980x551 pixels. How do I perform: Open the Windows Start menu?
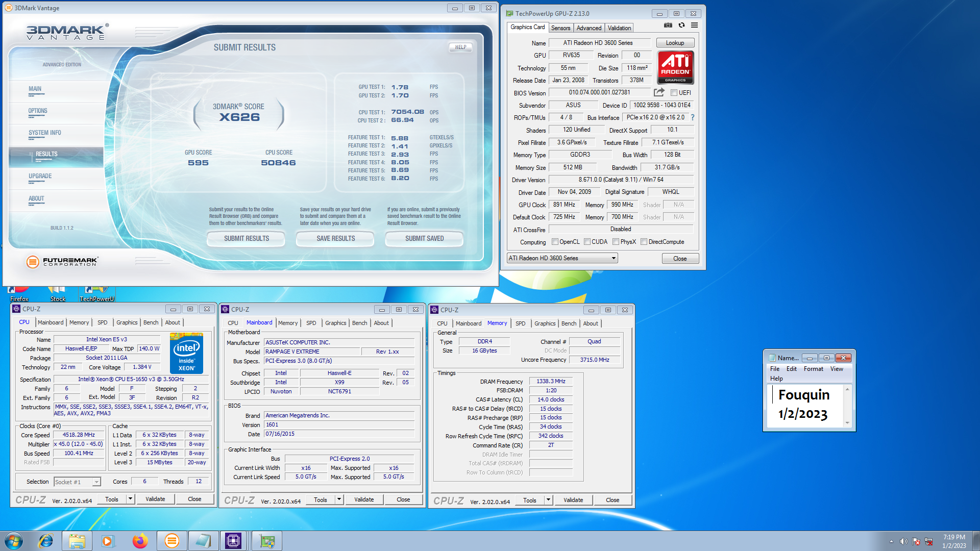[x=14, y=541]
